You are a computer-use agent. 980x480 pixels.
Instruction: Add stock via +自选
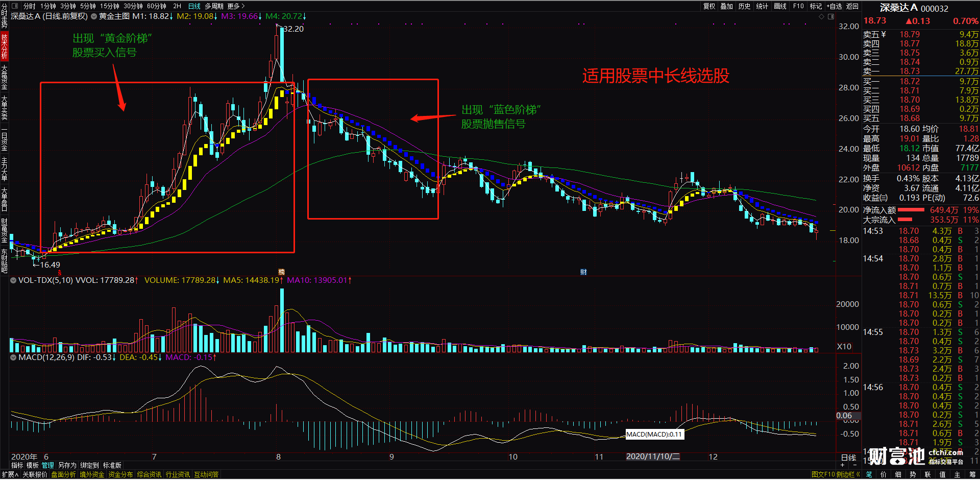click(835, 6)
